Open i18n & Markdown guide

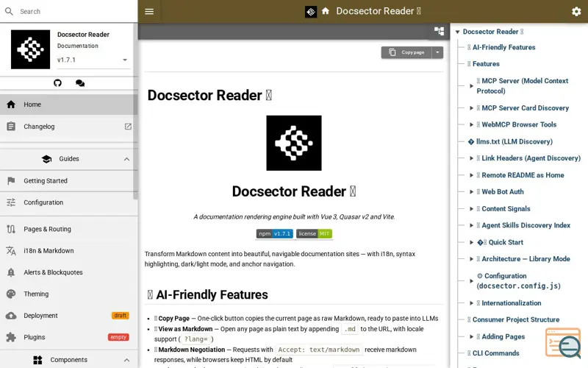68,250
